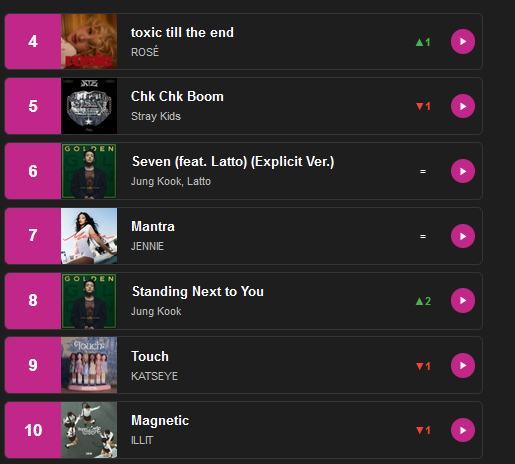Select the KATSEYE artist name

[154, 376]
